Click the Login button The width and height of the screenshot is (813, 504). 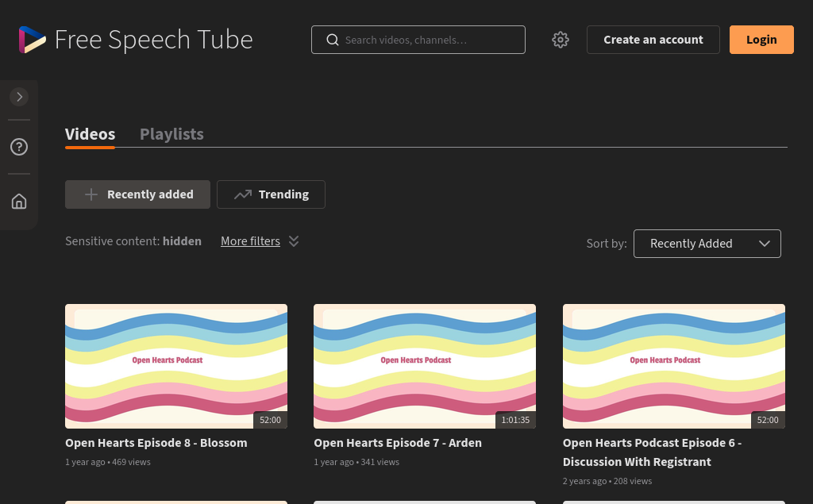click(x=761, y=40)
